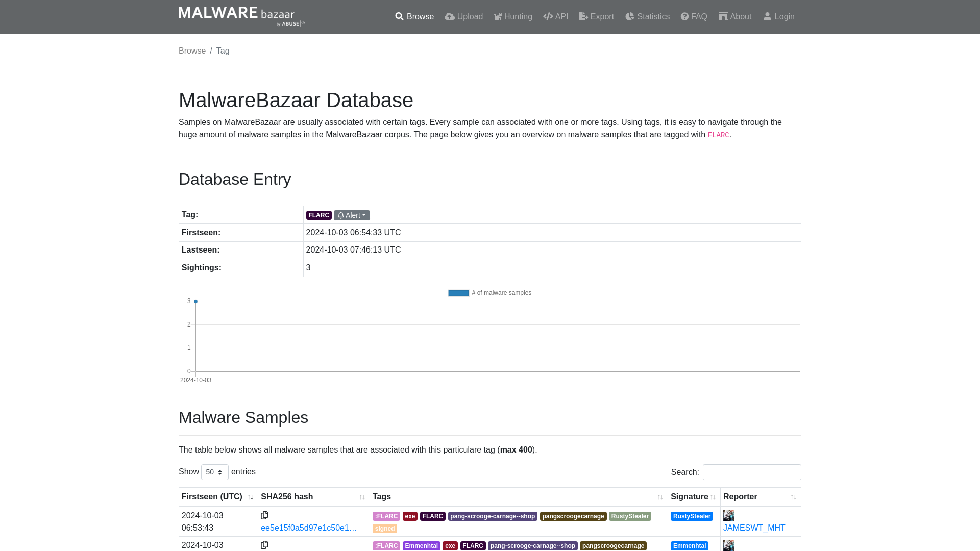Select Lastseen value 2024-10-03 07:46:13 UTC
The width and height of the screenshot is (980, 551).
[353, 250]
